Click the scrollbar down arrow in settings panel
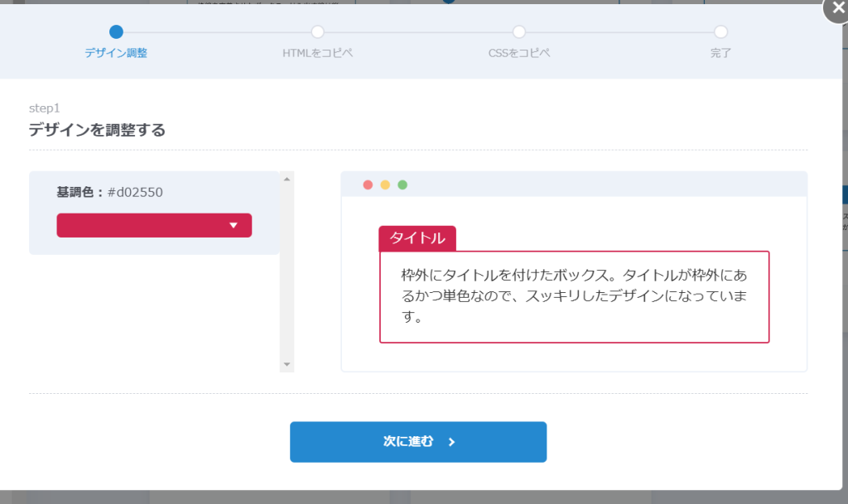 [x=287, y=364]
